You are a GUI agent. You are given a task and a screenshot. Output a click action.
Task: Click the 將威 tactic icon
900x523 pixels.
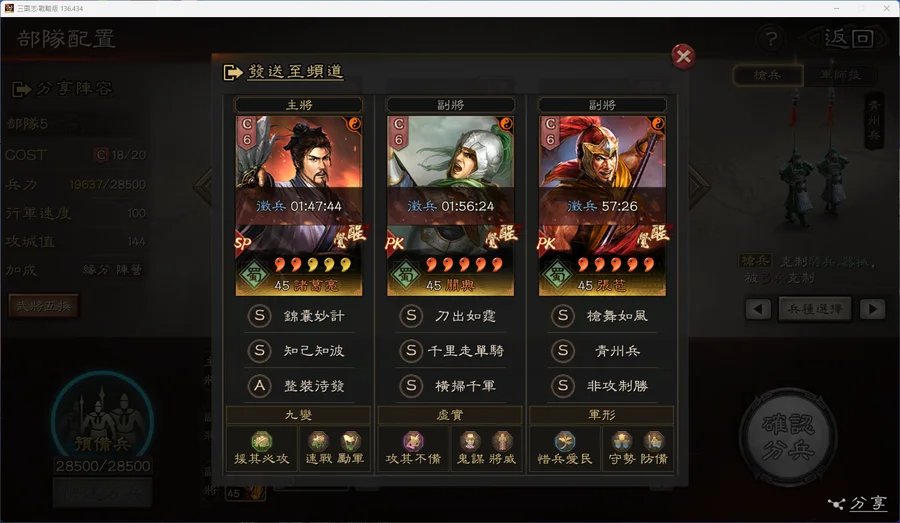(x=502, y=441)
